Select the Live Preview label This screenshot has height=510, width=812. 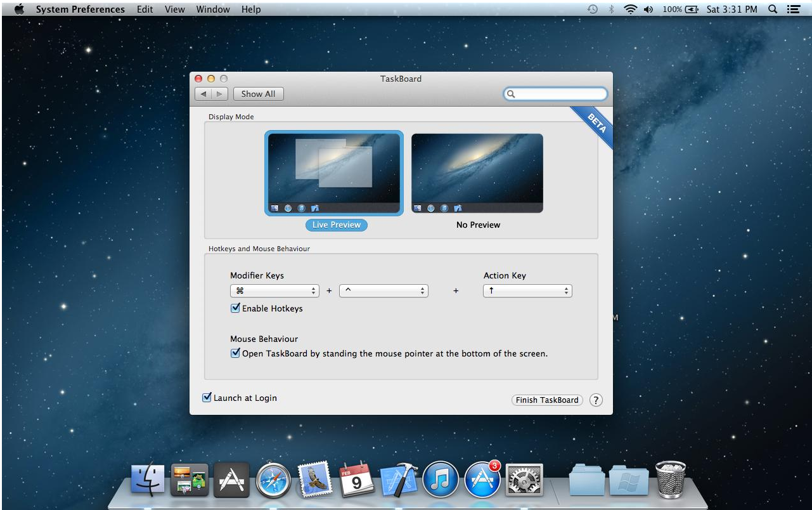[x=337, y=225]
